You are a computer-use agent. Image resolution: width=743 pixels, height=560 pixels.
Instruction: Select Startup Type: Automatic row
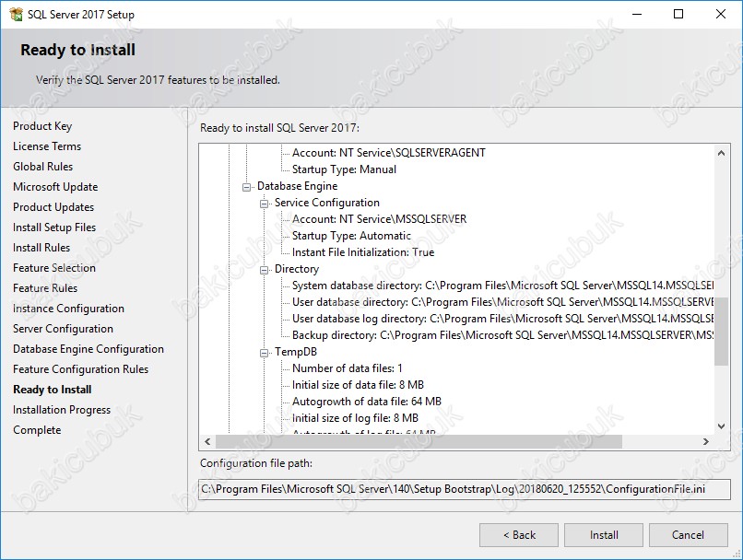(351, 236)
